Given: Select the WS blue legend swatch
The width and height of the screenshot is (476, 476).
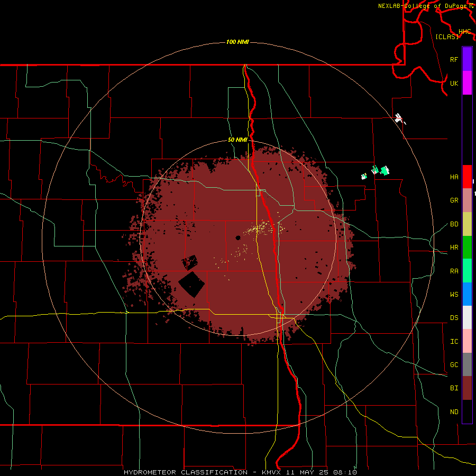Looking at the screenshot, I should click(x=467, y=294).
